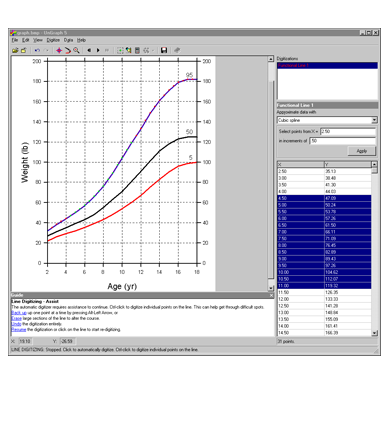This screenshot has width=390, height=445.
Task: Click the floppy disk save icon
Action: tap(164, 50)
